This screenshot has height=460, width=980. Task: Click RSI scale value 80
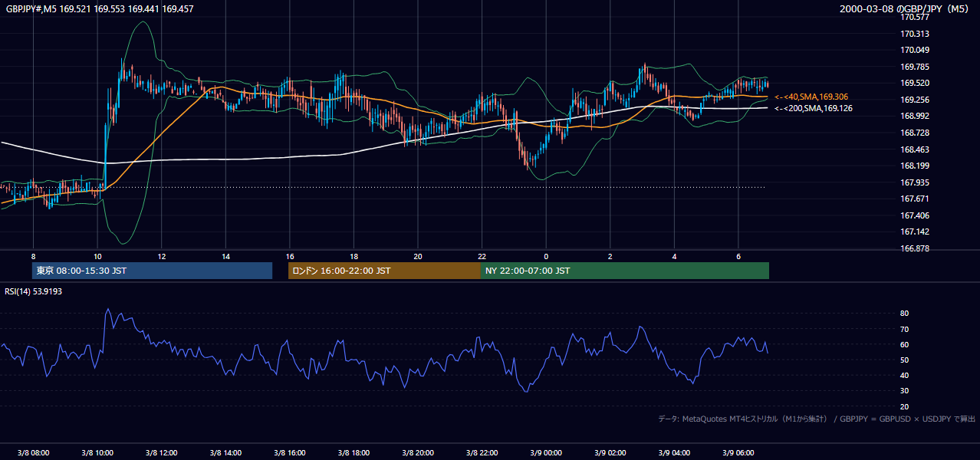(905, 314)
